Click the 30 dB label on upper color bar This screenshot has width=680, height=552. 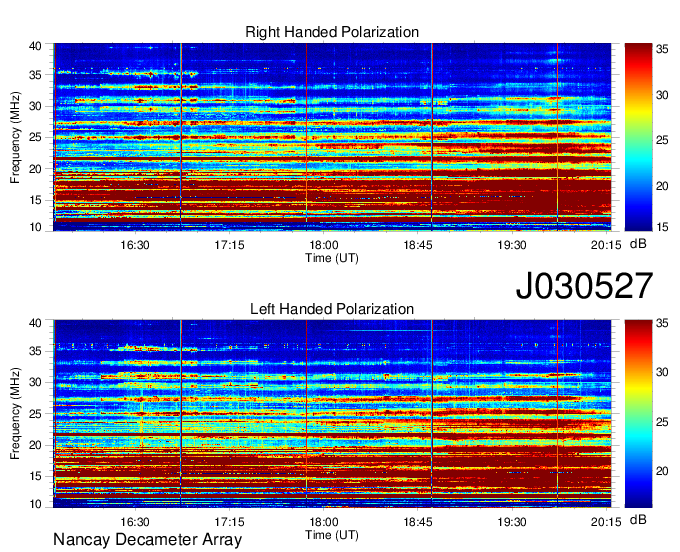(662, 95)
